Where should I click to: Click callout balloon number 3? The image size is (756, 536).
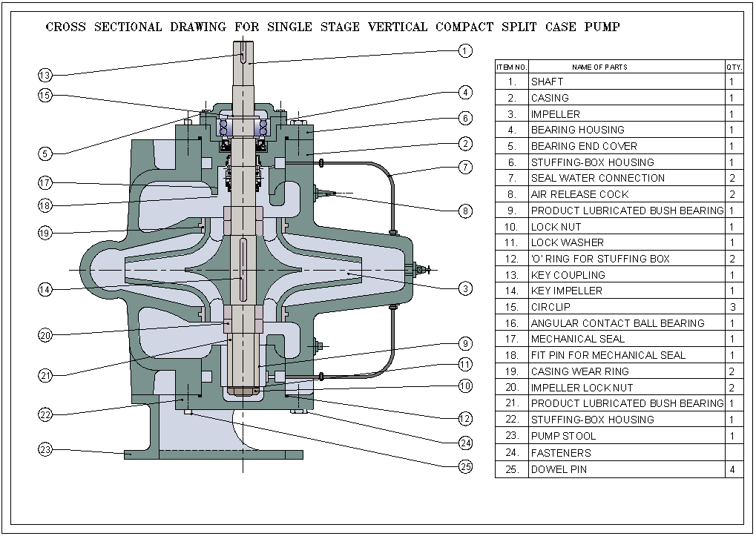tap(464, 288)
